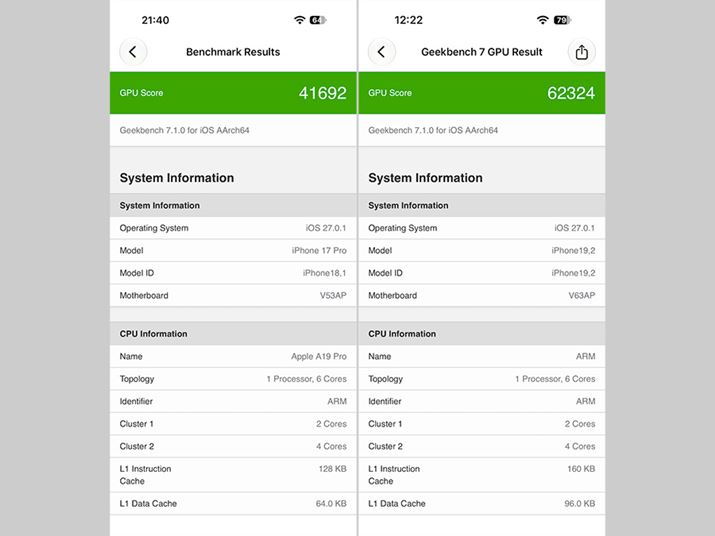Tap back arrow on Benchmark Results screen
This screenshot has width=715, height=536.
point(133,52)
